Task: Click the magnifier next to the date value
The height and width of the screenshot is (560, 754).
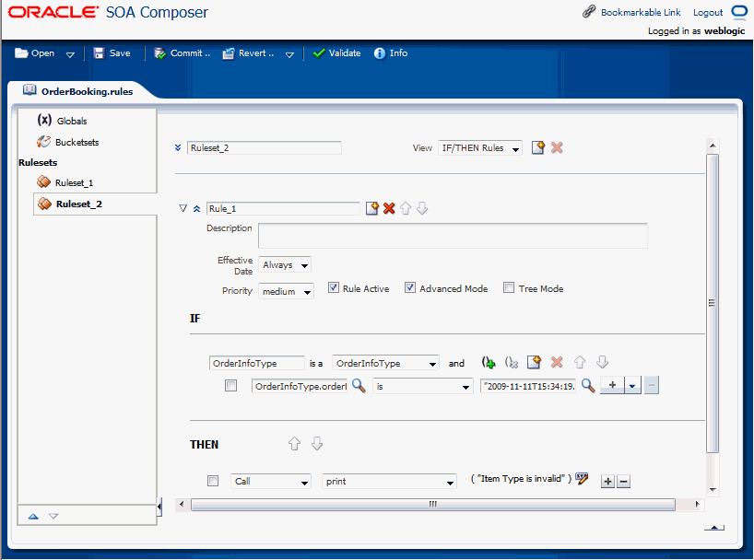Action: click(587, 387)
